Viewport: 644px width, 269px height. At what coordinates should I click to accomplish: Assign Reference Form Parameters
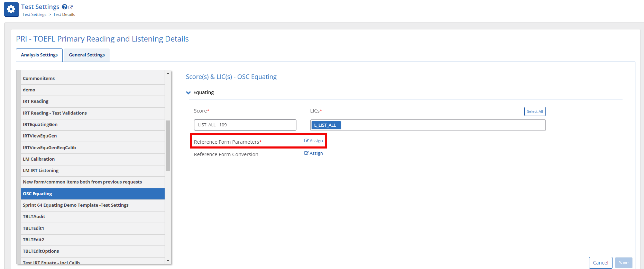(314, 141)
